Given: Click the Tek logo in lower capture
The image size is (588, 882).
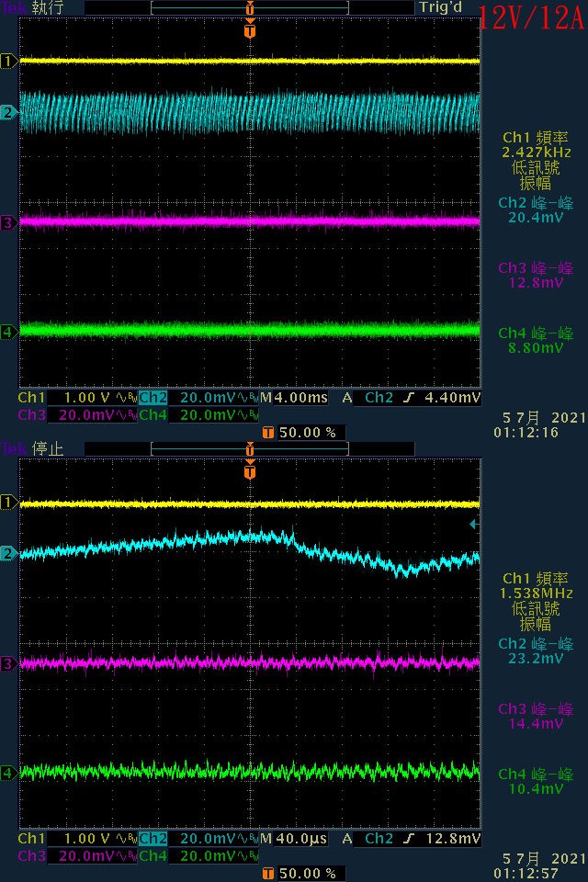Looking at the screenshot, I should (14, 449).
